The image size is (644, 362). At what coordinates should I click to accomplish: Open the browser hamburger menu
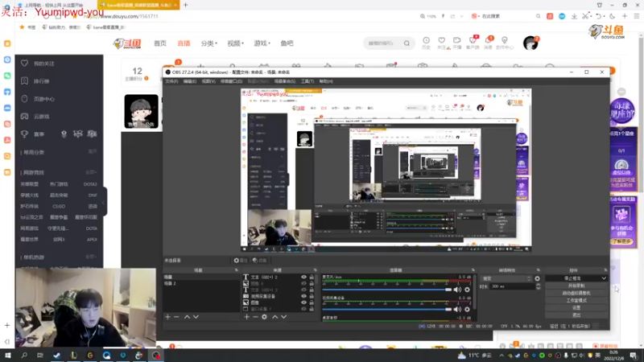click(x=637, y=16)
